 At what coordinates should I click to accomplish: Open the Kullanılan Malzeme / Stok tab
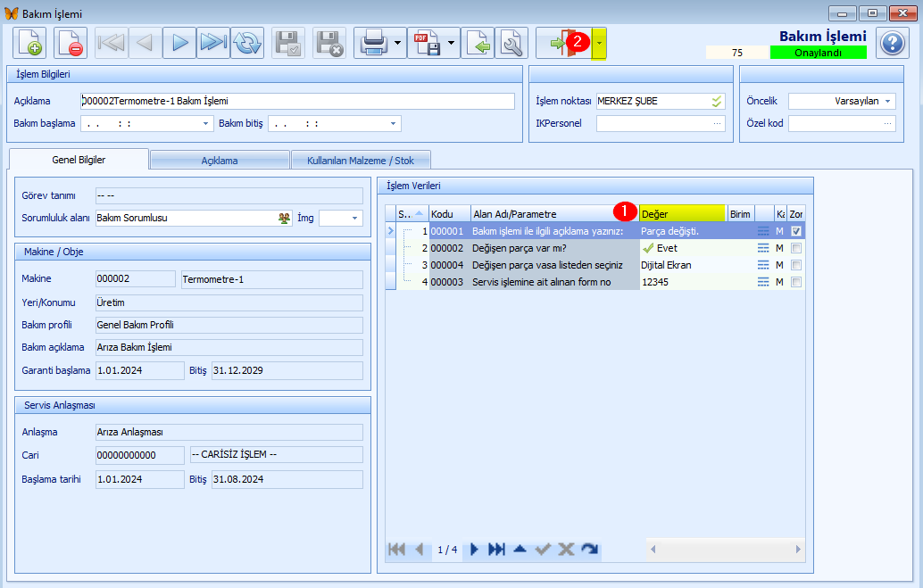coord(361,161)
